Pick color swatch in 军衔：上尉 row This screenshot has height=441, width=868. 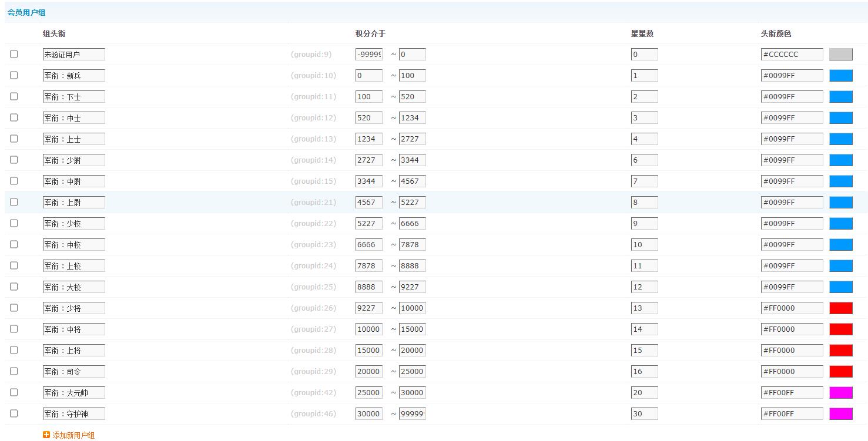(x=841, y=202)
